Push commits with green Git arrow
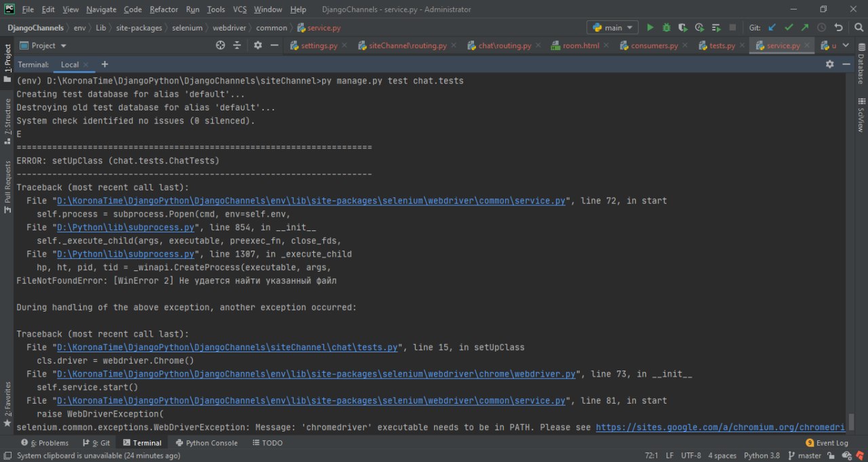868x462 pixels. click(805, 28)
